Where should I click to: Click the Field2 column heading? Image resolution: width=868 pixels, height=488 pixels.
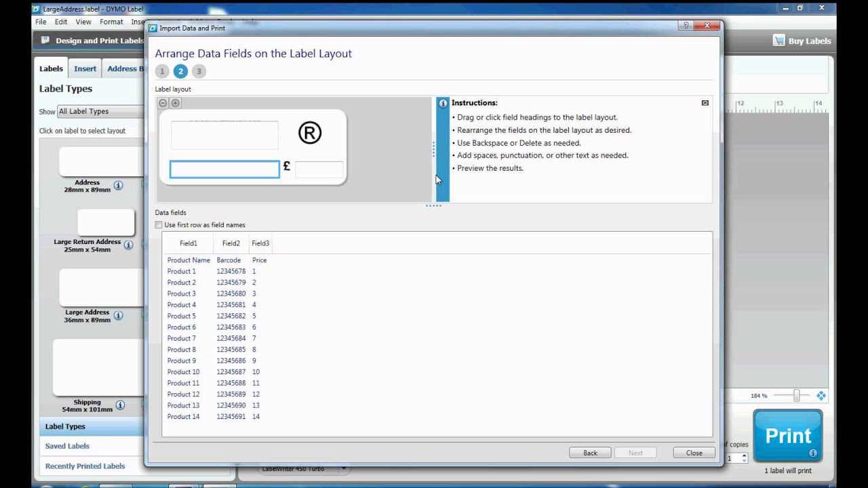231,243
